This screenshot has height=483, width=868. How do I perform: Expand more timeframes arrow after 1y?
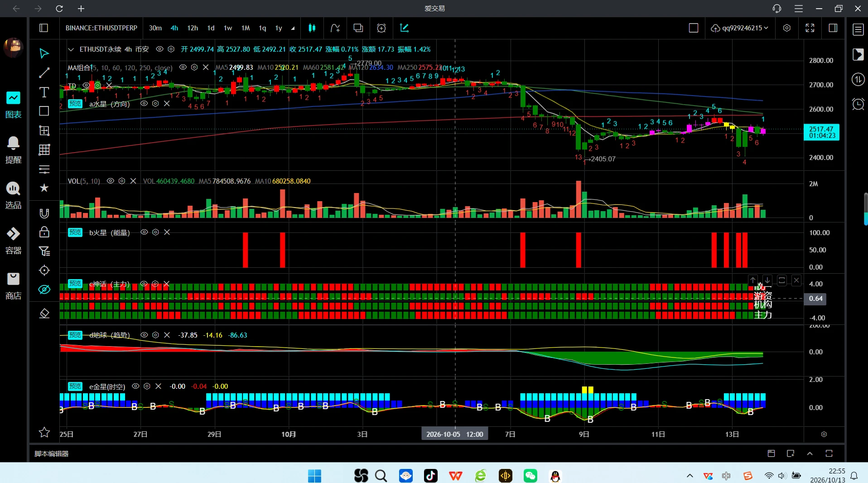293,28
